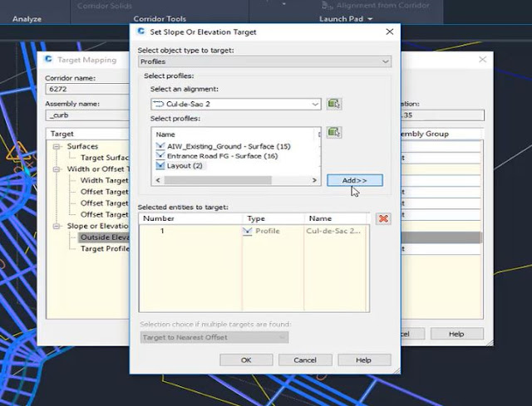Collapse the Slope or Elevation node
Image resolution: width=532 pixels, height=406 pixels.
[x=57, y=226]
